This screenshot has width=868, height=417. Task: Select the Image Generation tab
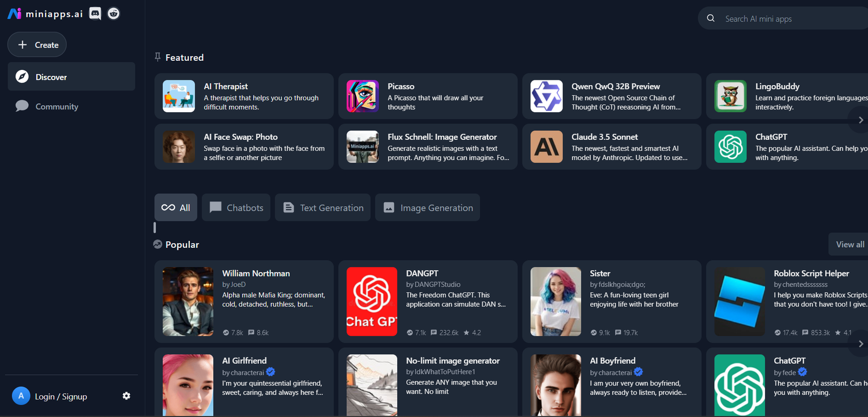click(427, 208)
